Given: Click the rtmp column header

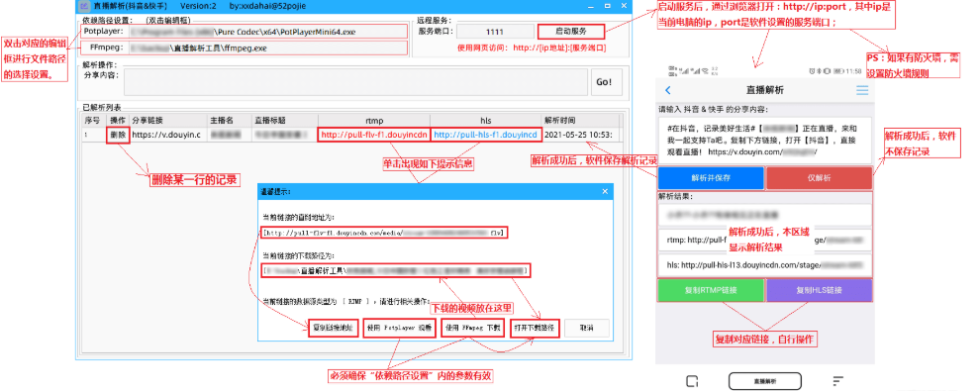Looking at the screenshot, I should (x=374, y=120).
